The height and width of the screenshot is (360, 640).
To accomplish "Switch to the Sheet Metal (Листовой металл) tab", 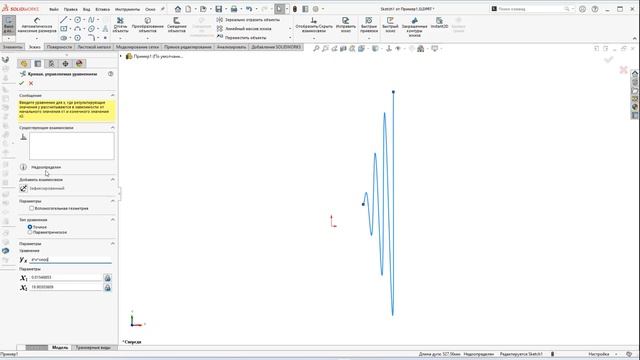I will (94, 47).
